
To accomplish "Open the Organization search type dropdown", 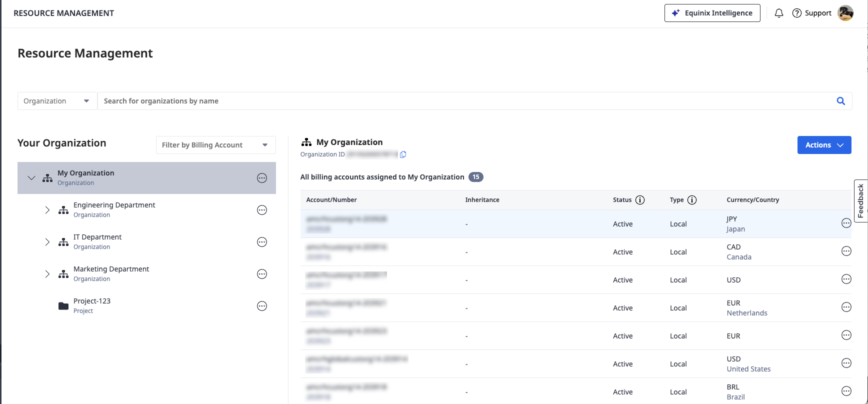I will tap(57, 101).
